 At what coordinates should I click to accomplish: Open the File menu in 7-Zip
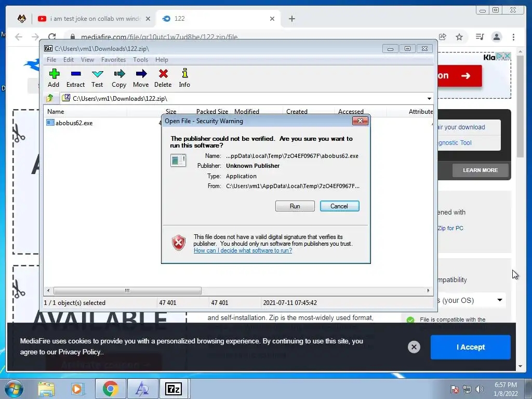[51, 60]
